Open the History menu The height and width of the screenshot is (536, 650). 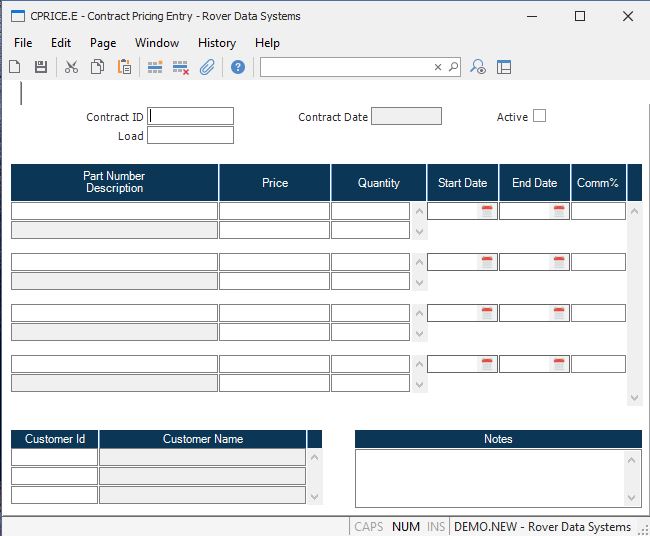point(216,43)
